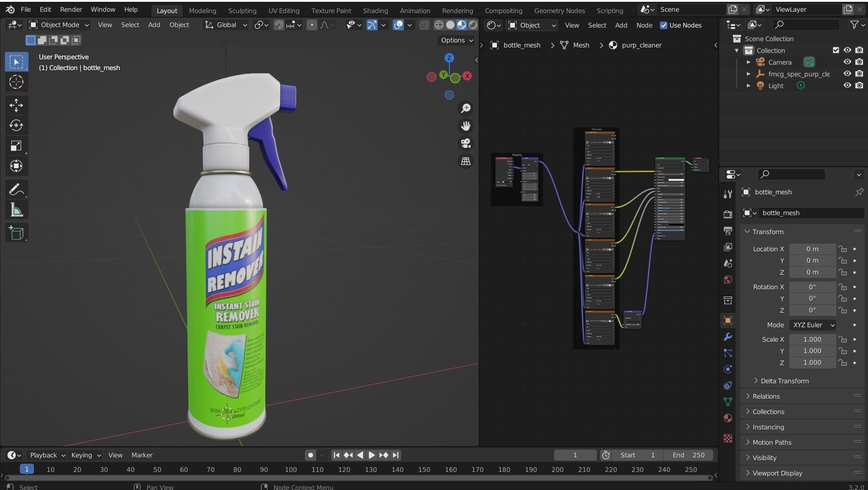Open the File menu
The image size is (868, 490).
tap(26, 9)
